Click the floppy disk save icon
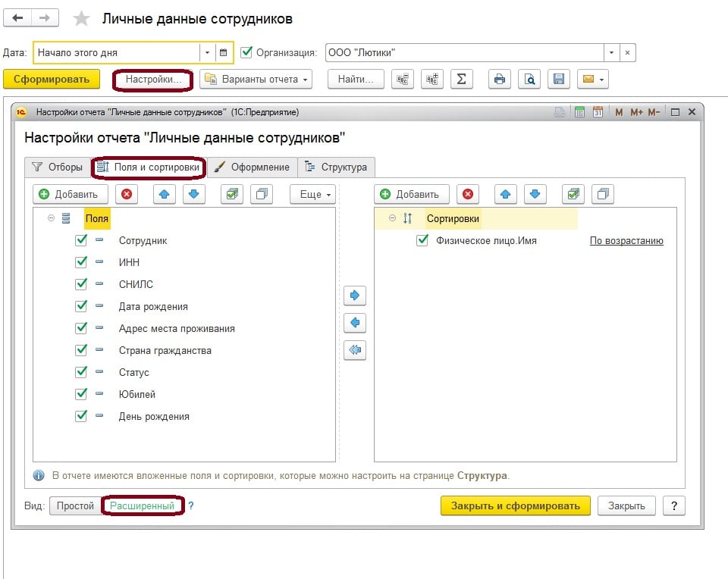Screen dimensions: 728x579 (x=559, y=79)
